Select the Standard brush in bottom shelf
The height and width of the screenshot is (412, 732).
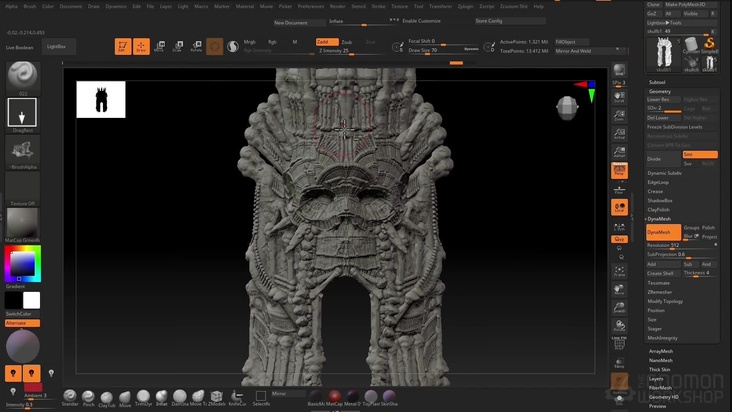coord(70,397)
